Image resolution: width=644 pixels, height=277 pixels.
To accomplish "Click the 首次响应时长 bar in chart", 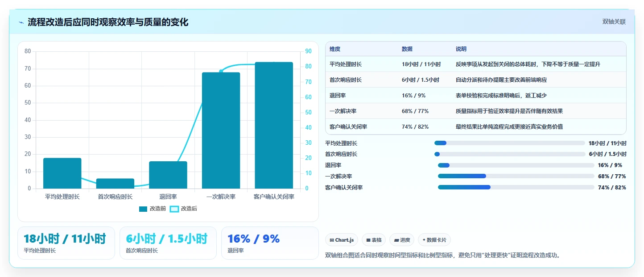I will coord(115,184).
